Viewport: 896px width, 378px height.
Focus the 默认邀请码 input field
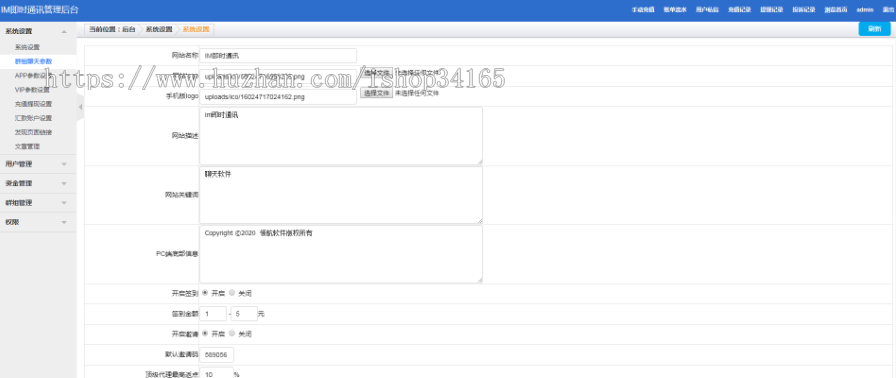pyautogui.click(x=217, y=355)
